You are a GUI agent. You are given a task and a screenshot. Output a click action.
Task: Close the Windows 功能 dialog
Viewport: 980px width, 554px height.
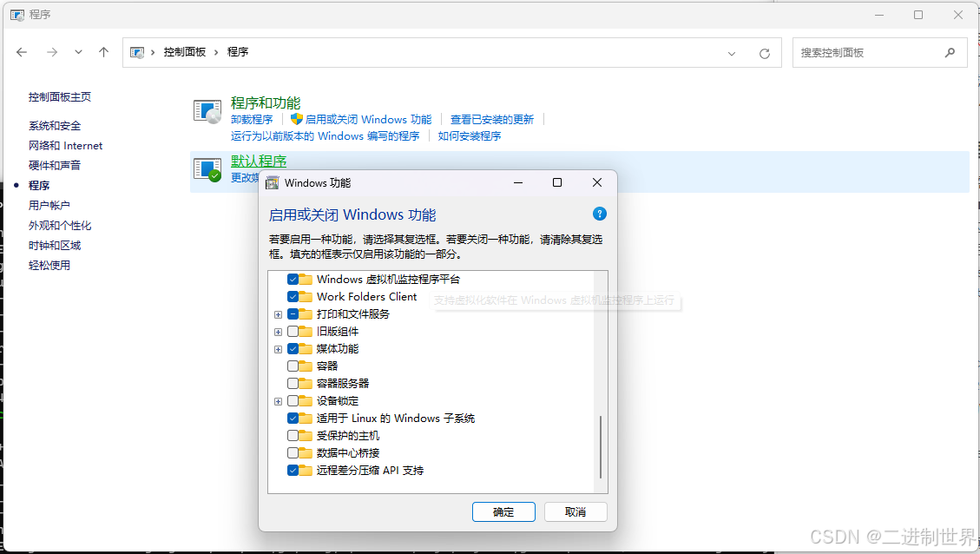597,182
